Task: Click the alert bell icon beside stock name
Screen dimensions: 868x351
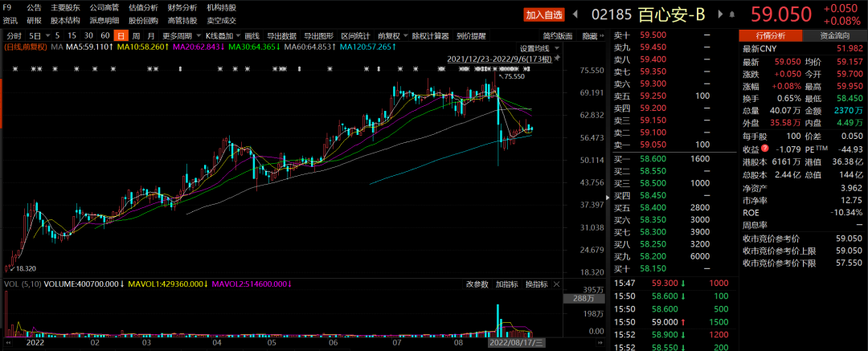Action: pyautogui.click(x=731, y=14)
